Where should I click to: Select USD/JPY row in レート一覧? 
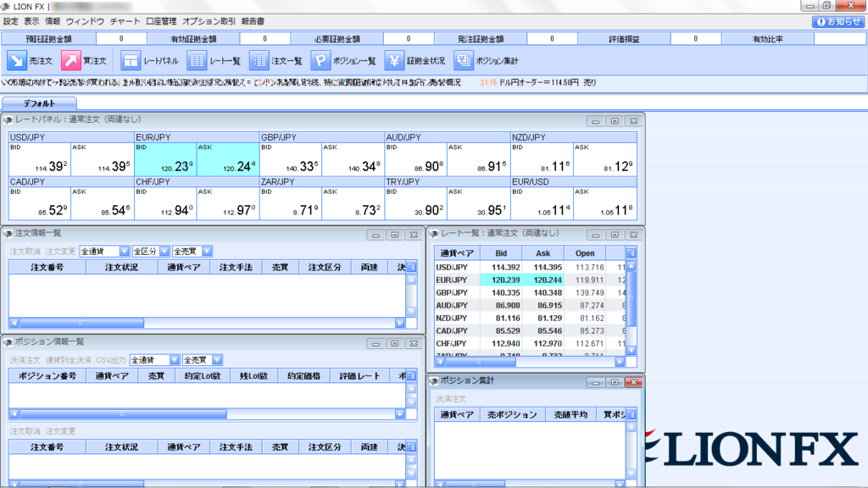click(x=531, y=267)
